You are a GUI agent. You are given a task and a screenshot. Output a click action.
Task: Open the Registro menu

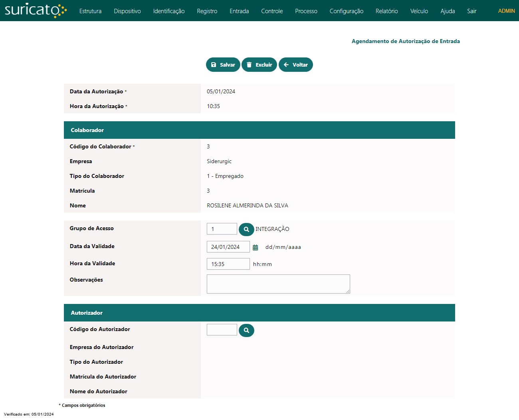(207, 11)
